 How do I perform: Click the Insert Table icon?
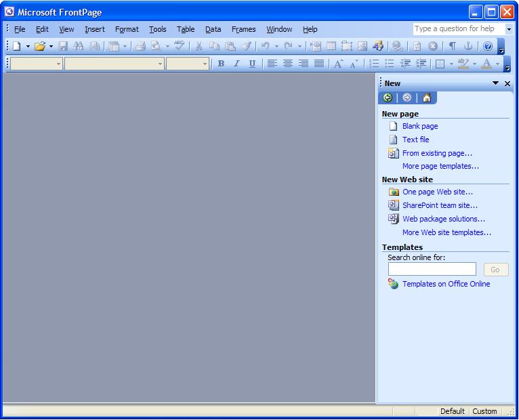click(x=331, y=46)
